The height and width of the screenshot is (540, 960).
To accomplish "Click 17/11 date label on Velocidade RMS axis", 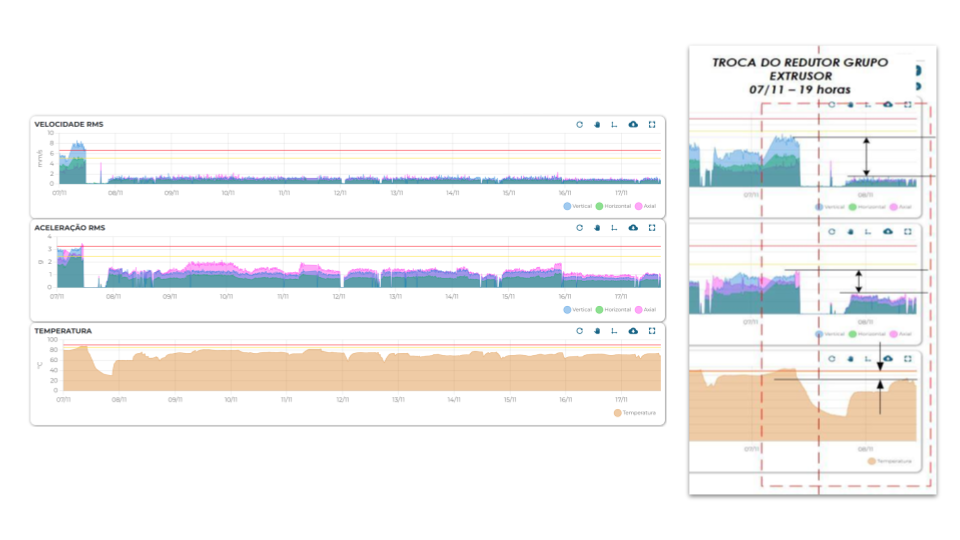I will tap(621, 193).
